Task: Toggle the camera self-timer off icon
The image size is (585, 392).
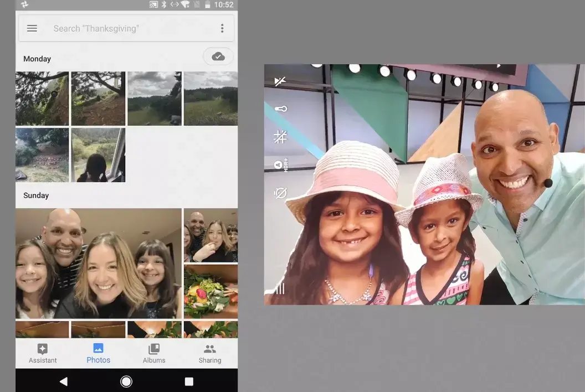Action: tap(280, 193)
